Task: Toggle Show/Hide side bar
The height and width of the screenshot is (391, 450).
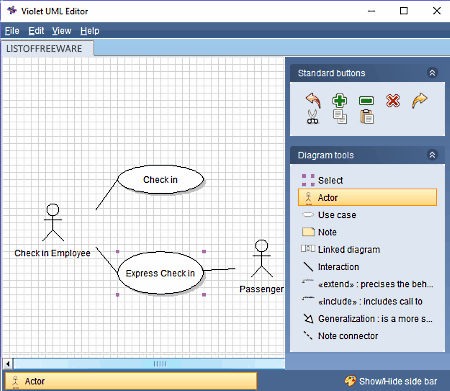Action: (391, 381)
